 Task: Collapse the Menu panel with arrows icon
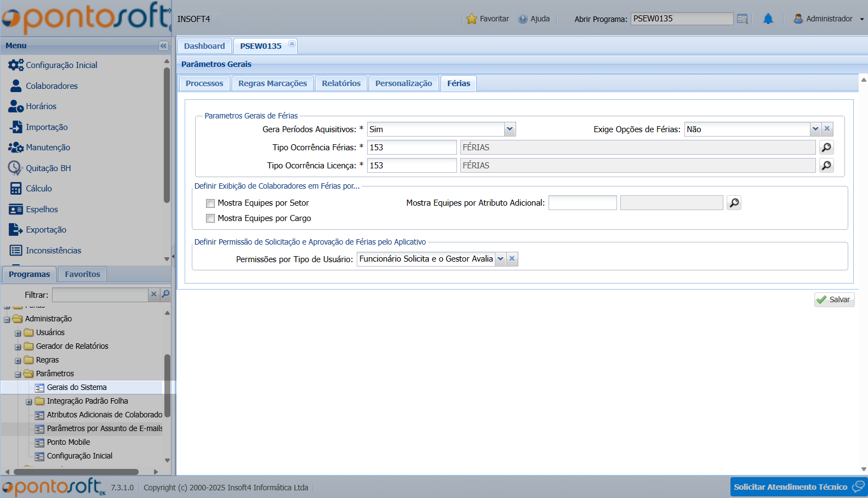point(163,46)
